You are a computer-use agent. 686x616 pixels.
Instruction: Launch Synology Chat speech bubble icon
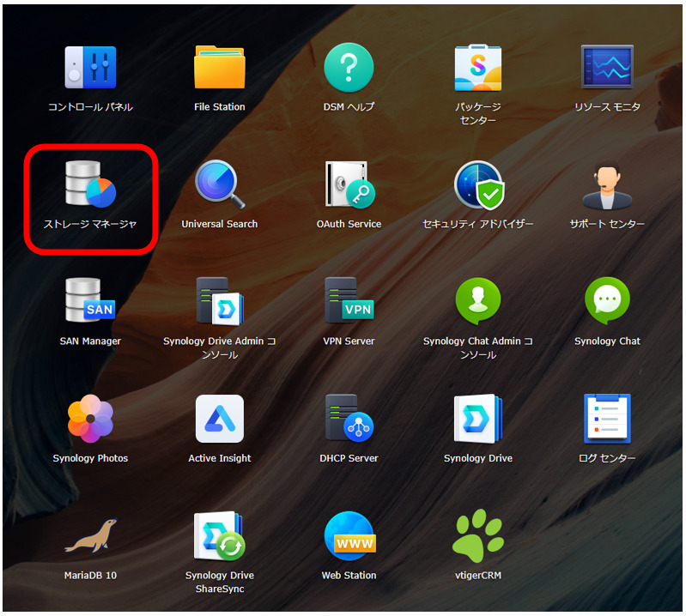607,301
